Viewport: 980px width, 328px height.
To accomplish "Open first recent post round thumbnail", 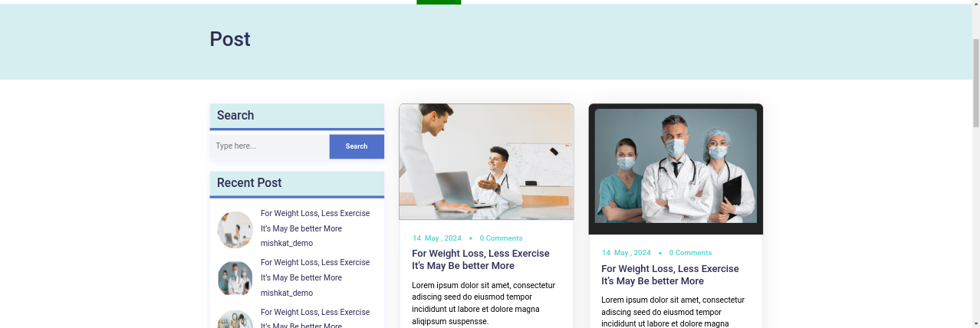I will 235,230.
